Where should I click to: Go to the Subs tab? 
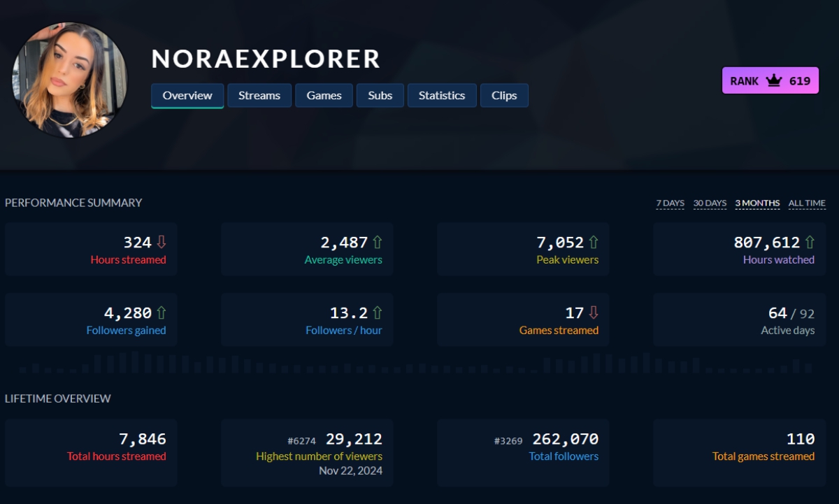click(380, 96)
